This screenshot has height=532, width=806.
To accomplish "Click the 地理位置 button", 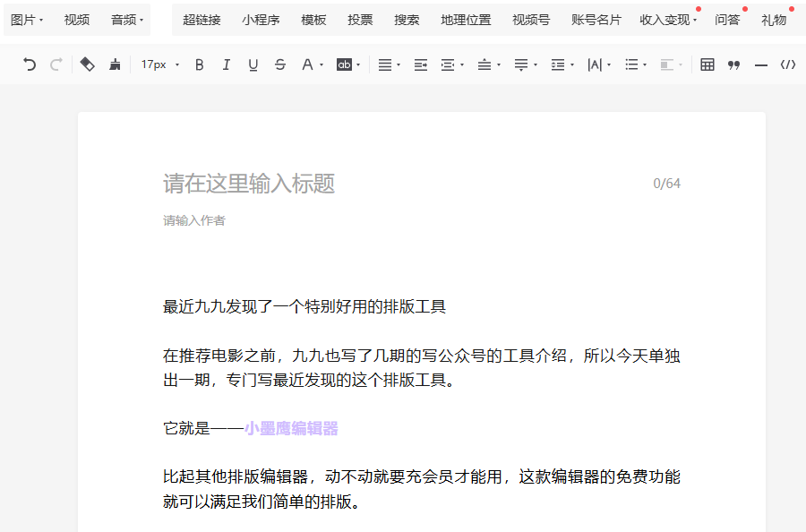I will [x=466, y=20].
